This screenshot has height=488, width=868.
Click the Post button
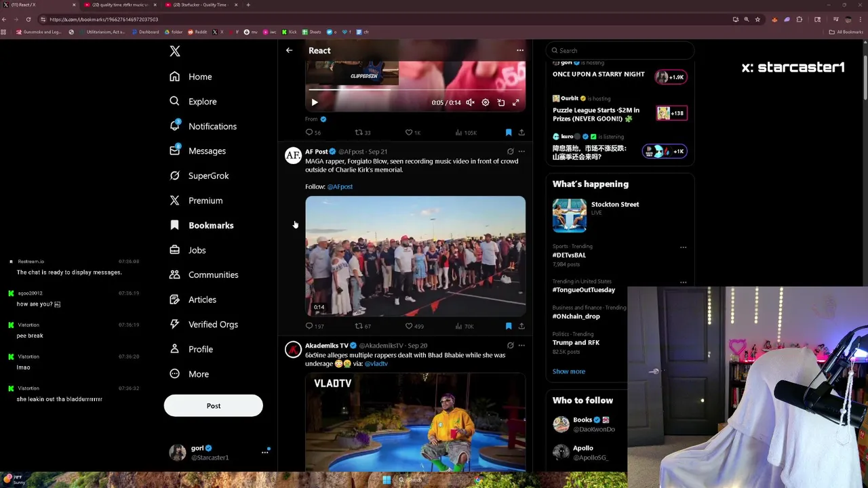(213, 405)
